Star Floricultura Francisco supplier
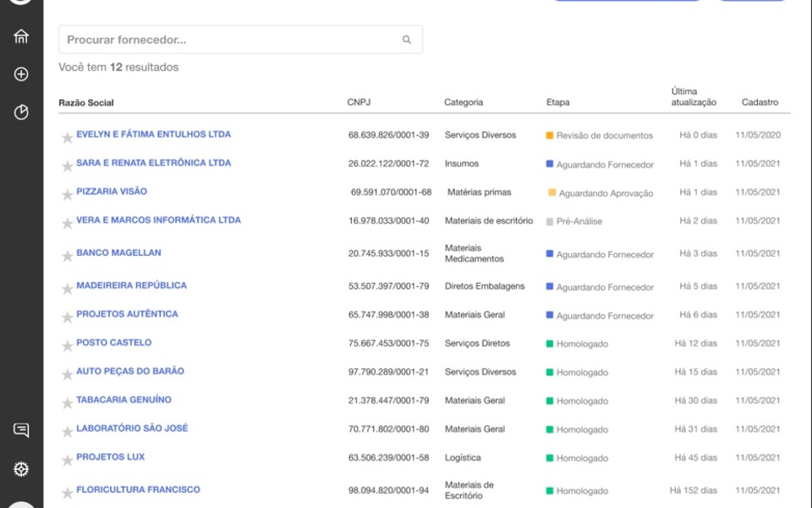Screen dimensions: 812x508 67,493
